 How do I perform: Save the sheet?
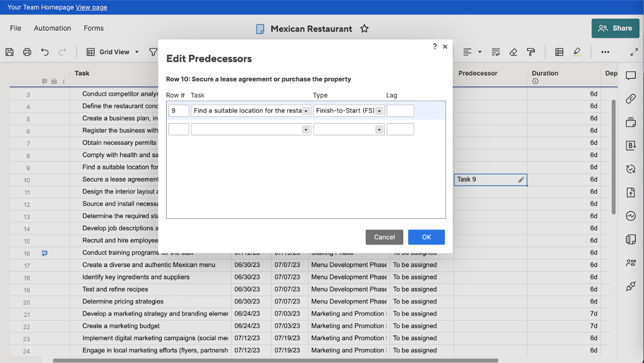[x=9, y=52]
